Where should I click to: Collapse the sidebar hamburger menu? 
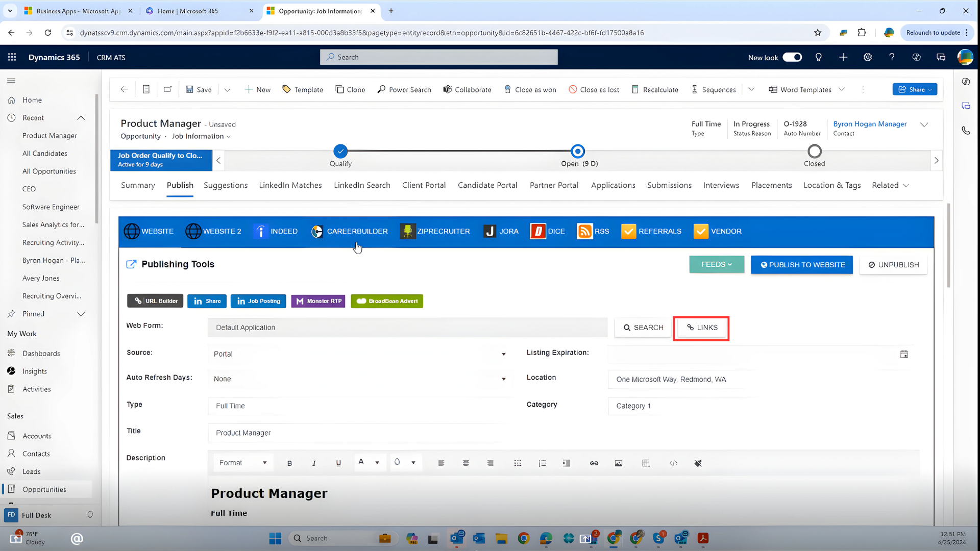(11, 80)
